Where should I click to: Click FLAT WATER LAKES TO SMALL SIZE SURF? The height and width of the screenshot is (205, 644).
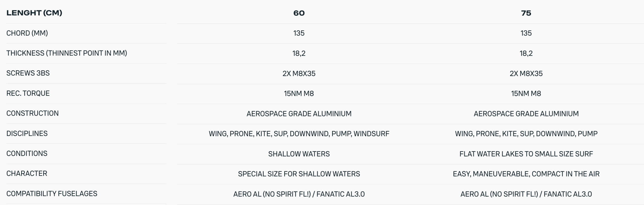coord(526,154)
